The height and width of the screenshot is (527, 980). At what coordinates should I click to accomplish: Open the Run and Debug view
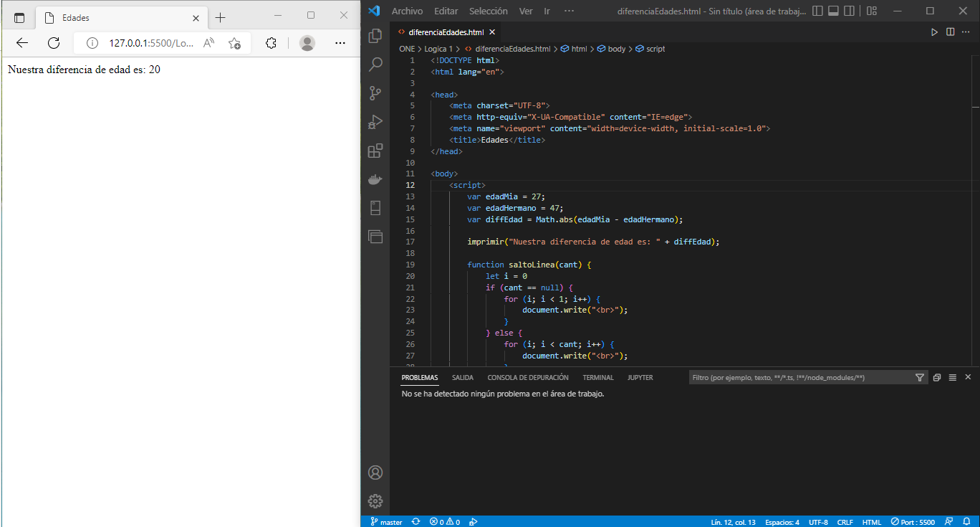click(x=375, y=122)
